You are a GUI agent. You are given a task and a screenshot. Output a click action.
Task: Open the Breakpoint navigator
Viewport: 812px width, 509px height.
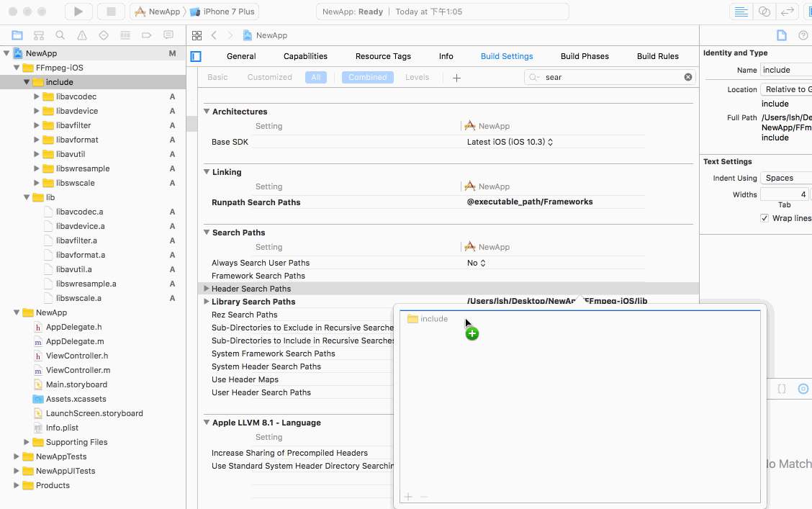coord(147,35)
